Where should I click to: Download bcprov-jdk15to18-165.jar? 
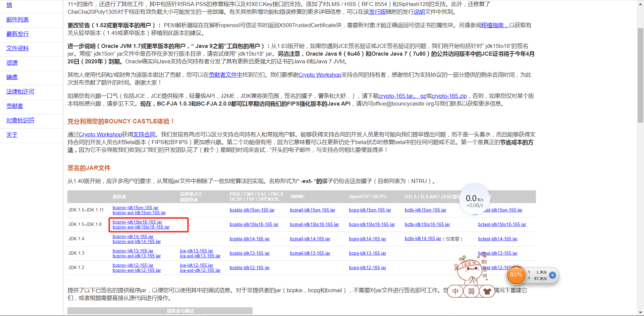(x=138, y=222)
